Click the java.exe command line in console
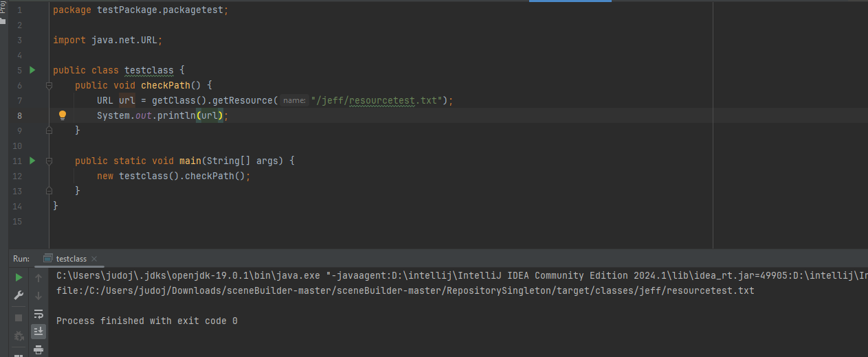 tap(462, 275)
